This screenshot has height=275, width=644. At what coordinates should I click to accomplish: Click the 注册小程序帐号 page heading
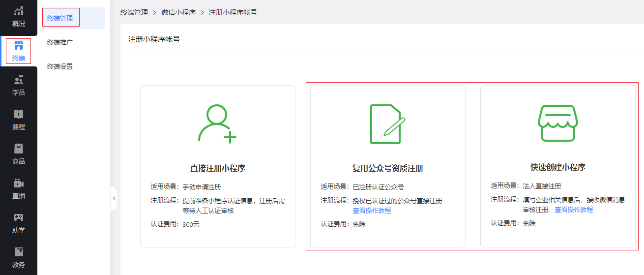point(154,39)
